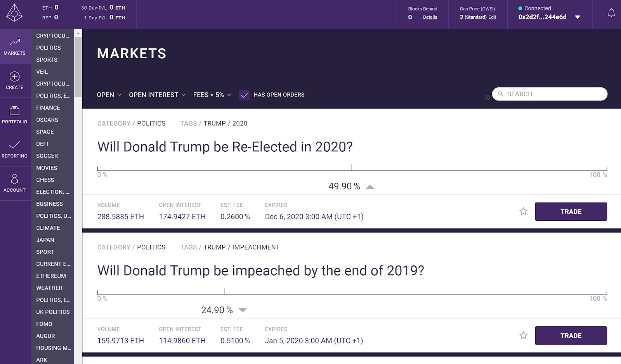Open the notifications bell
621x364 pixels.
click(611, 13)
